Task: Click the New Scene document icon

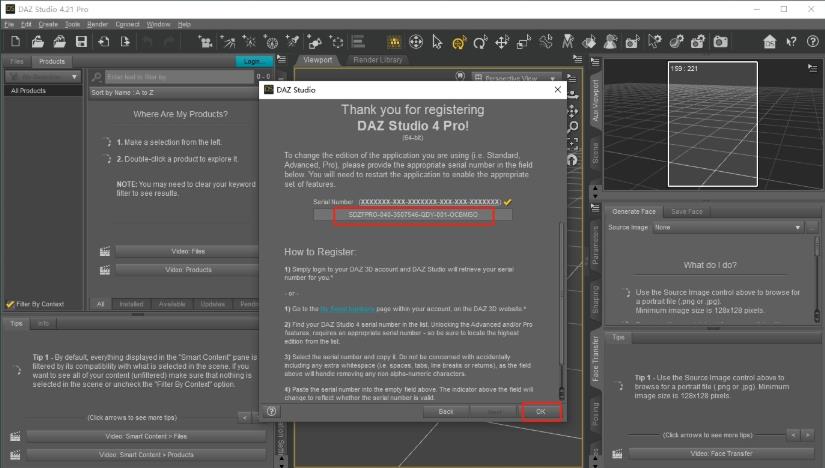Action: 15,42
